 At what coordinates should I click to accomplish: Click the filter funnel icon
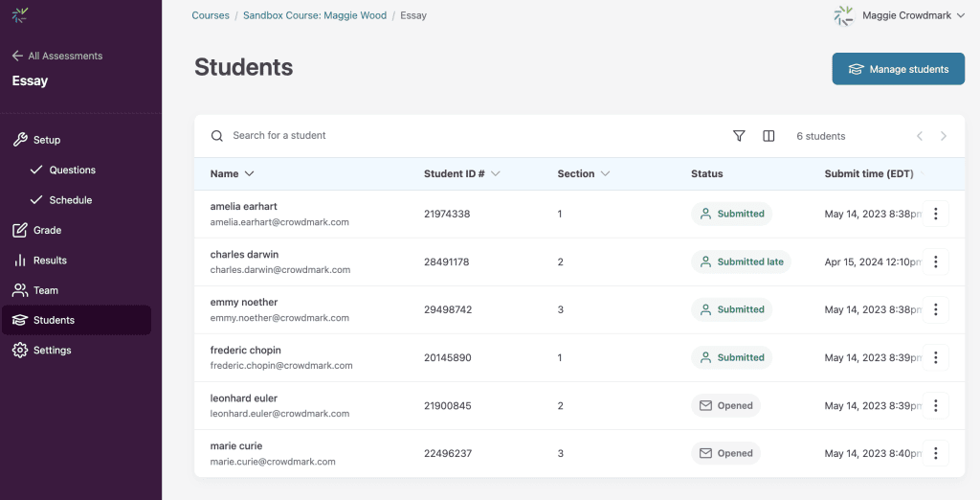(739, 136)
